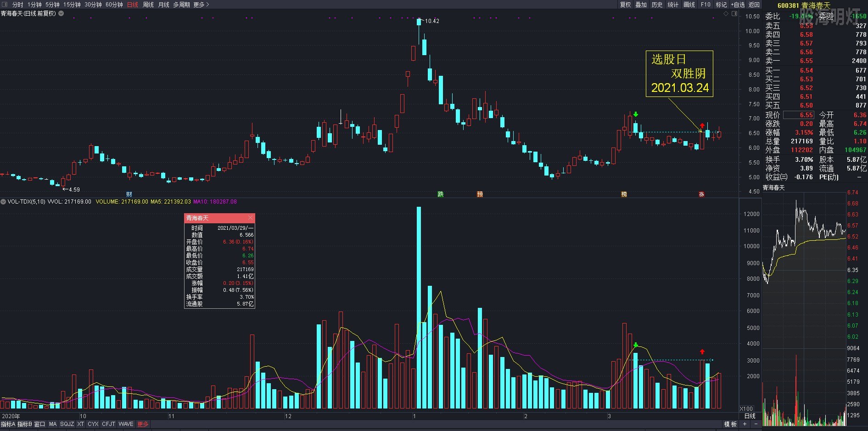Open 统计 statistics tool
Viewport: 868px width, 431px height.
click(673, 5)
